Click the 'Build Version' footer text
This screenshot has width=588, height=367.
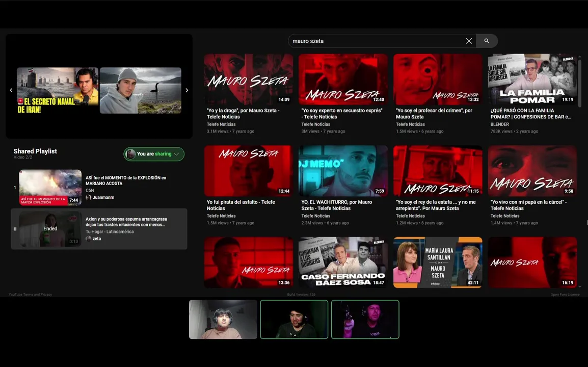(301, 295)
